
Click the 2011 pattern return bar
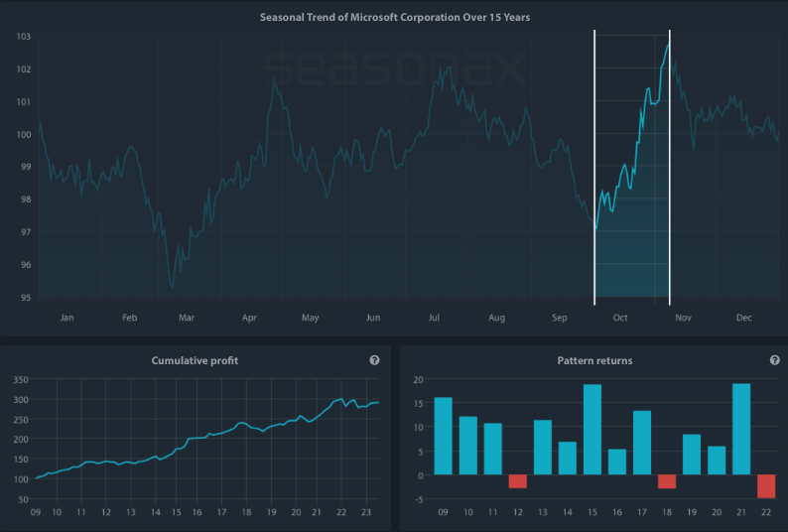tap(492, 449)
